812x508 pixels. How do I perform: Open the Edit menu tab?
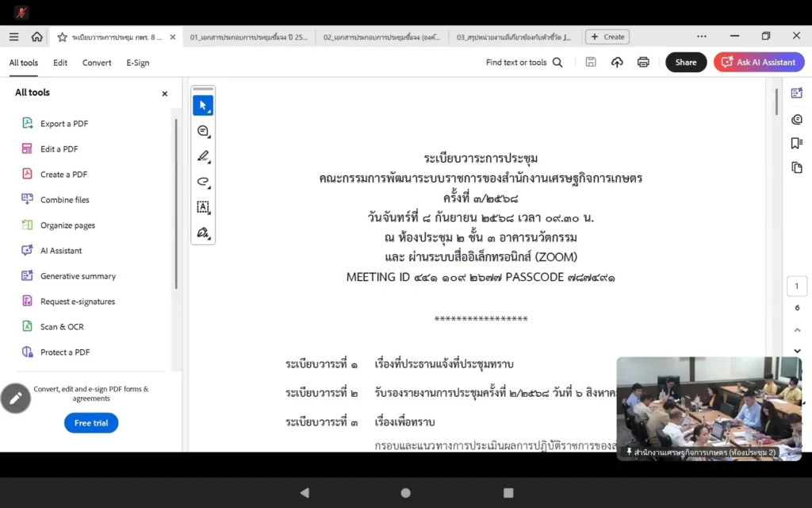[60, 62]
